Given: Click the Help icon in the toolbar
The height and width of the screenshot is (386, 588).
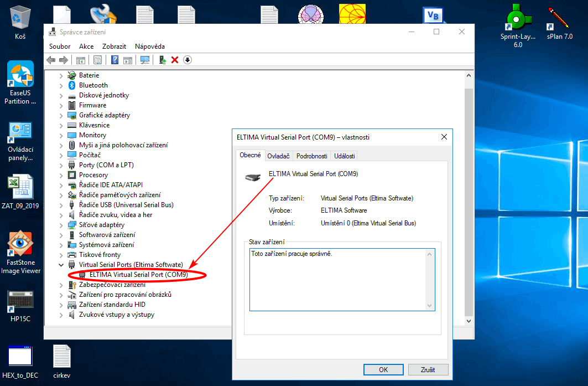Looking at the screenshot, I should pyautogui.click(x=115, y=60).
